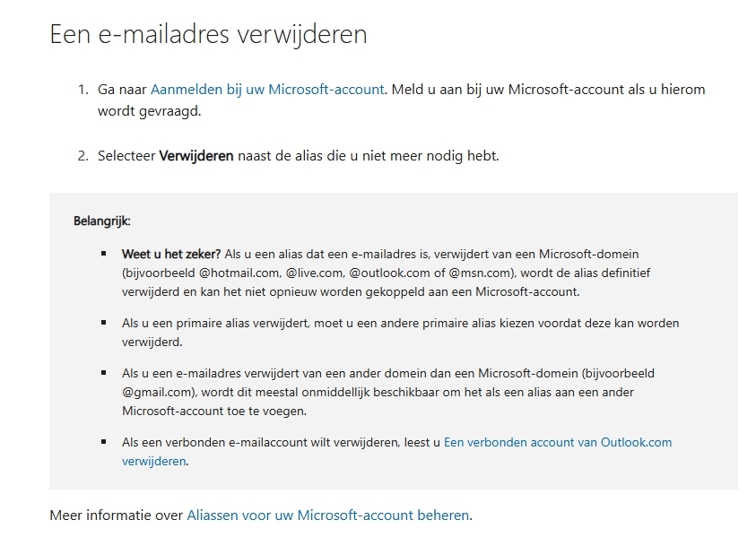Click the first bullet marker in the note

click(x=104, y=254)
